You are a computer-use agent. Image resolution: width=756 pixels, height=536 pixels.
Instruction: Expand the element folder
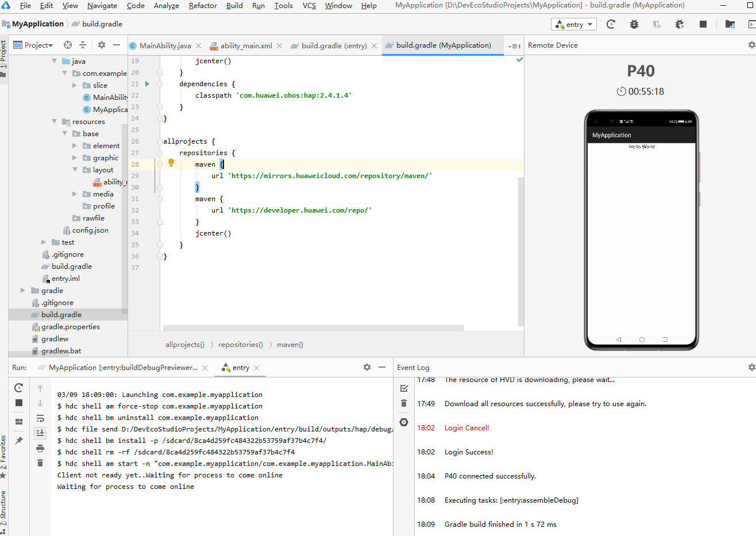(x=75, y=145)
